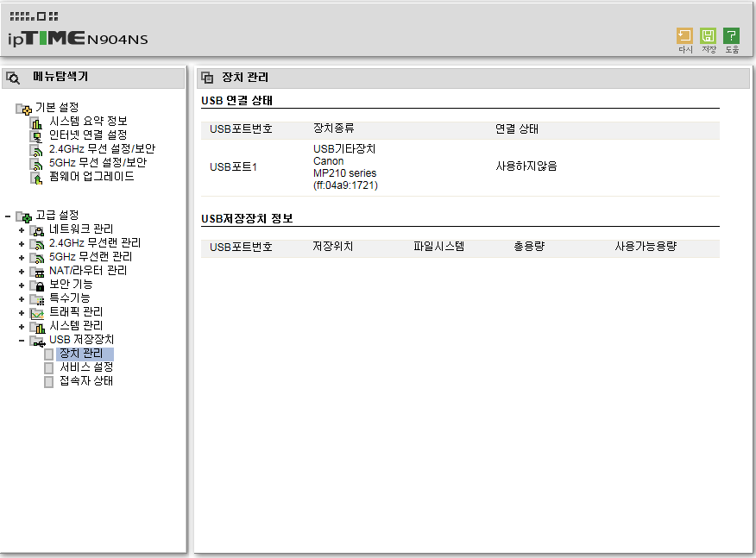Click the 연결 상태 column header
Image resolution: width=756 pixels, height=558 pixels.
(x=517, y=129)
